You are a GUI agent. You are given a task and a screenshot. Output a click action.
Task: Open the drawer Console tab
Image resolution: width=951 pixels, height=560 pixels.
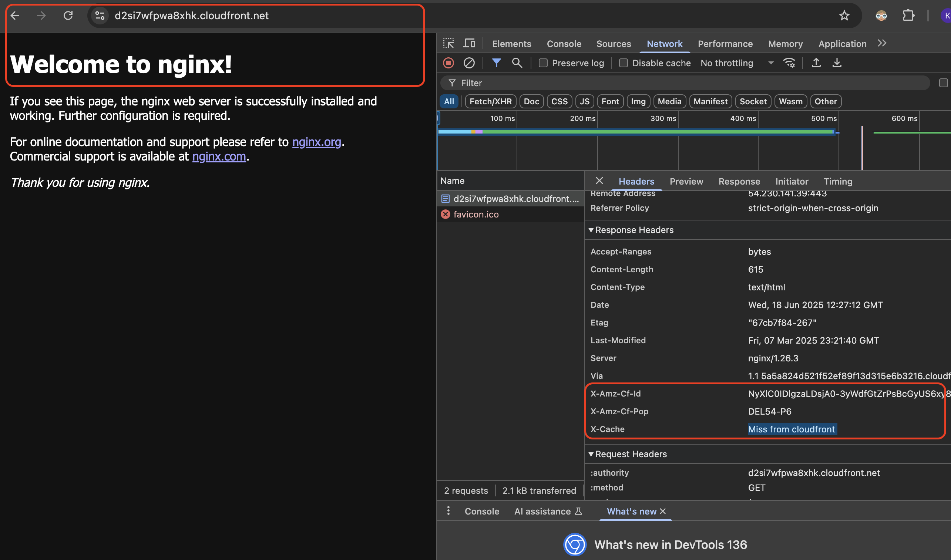pos(482,511)
